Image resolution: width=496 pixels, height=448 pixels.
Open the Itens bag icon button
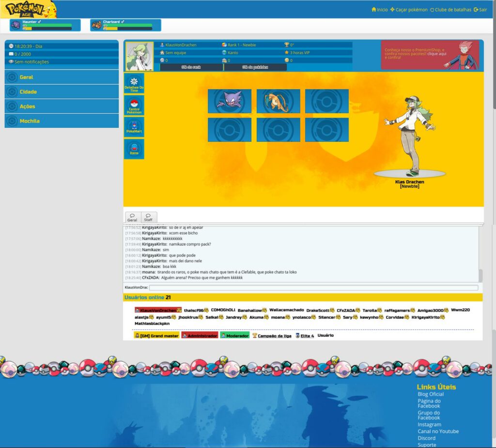[x=134, y=149]
